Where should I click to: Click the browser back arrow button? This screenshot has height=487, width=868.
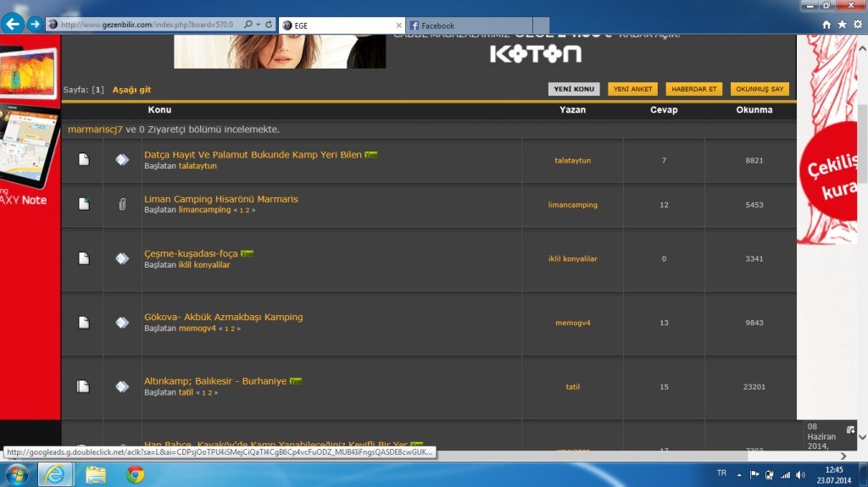tap(13, 24)
